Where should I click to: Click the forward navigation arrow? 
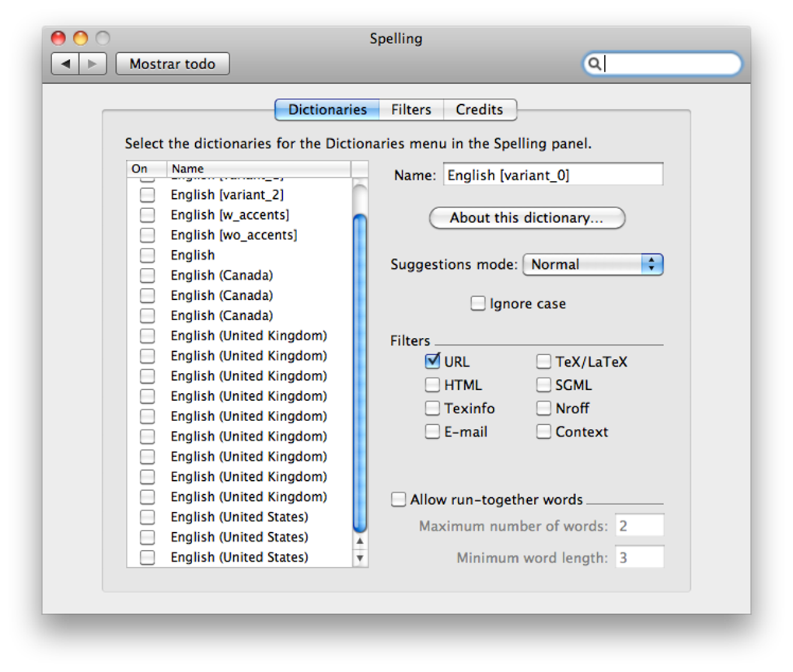91,64
